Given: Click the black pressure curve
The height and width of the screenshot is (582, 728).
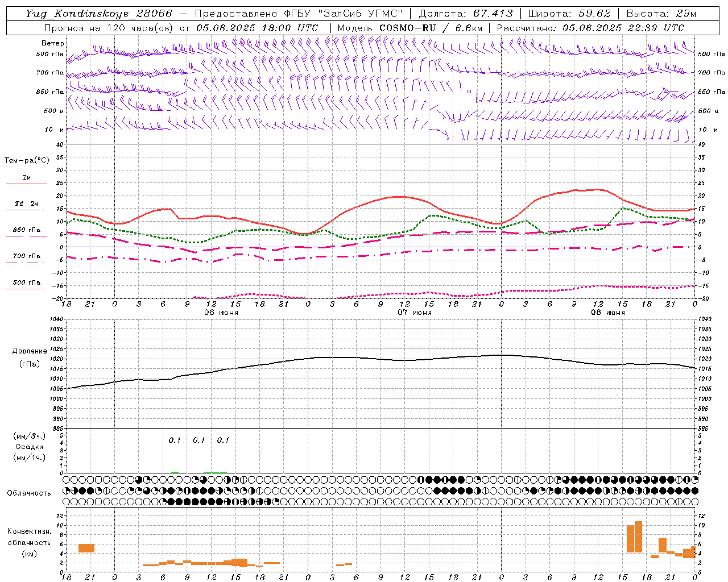Looking at the screenshot, I should [x=381, y=358].
